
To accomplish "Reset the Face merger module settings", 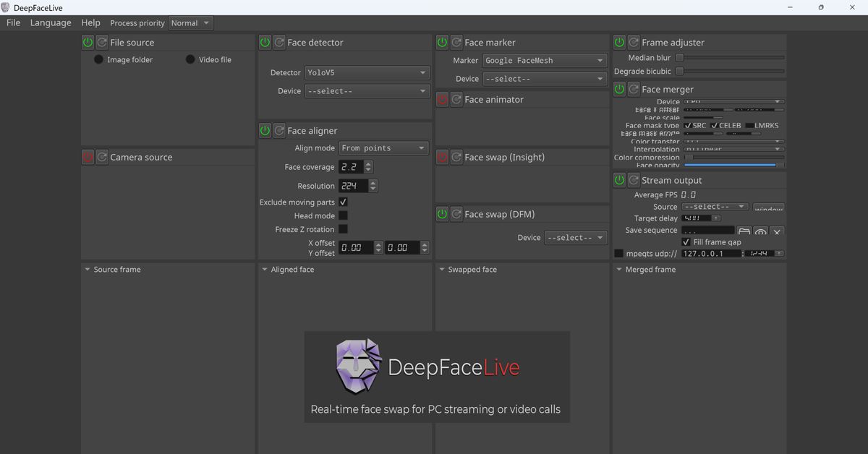I will [634, 90].
